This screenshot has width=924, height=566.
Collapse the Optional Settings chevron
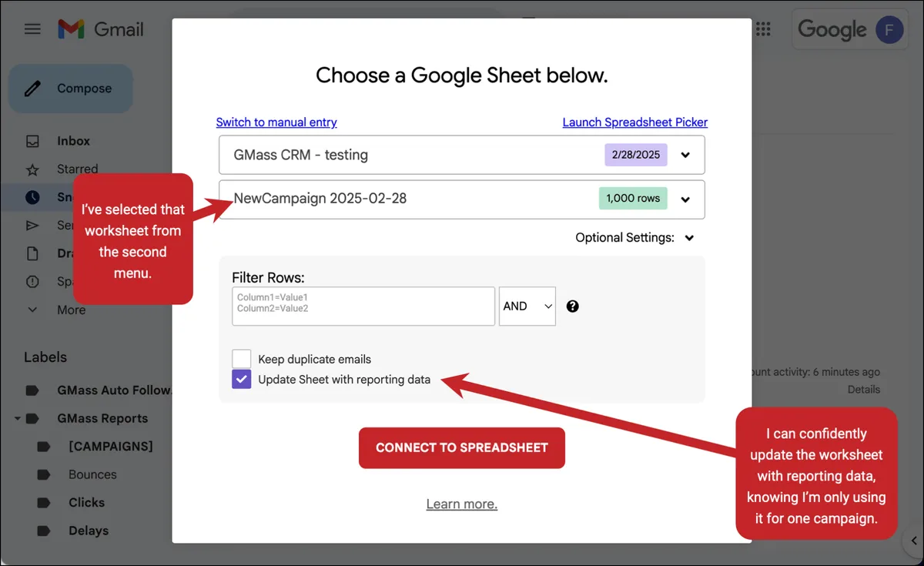689,238
